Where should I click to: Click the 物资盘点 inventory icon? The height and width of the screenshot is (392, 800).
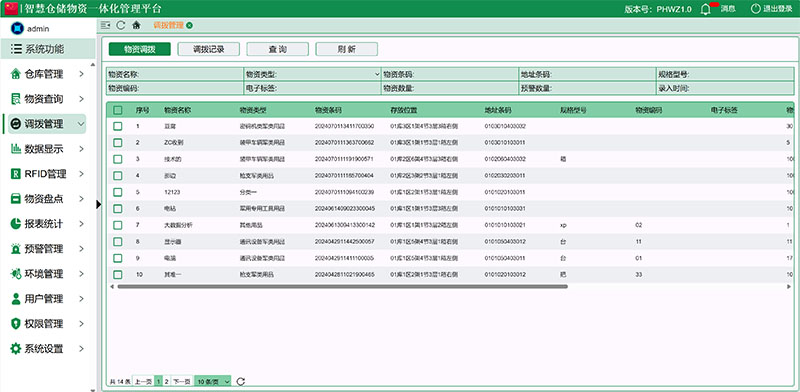coord(16,199)
